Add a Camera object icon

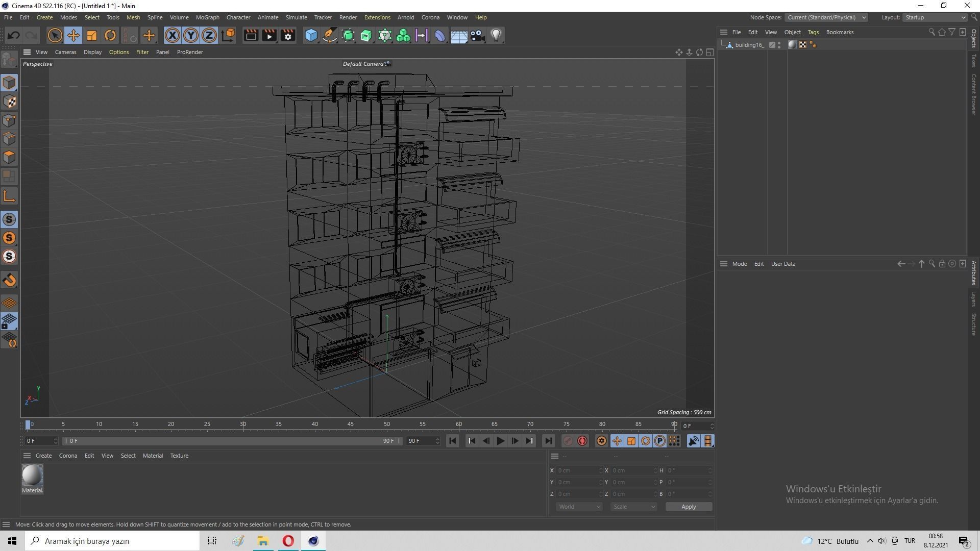pos(477,35)
